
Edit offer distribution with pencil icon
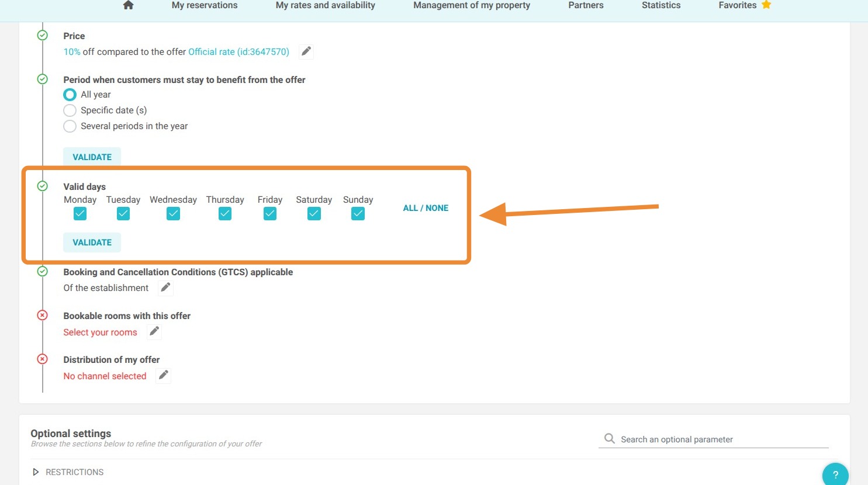(x=164, y=375)
